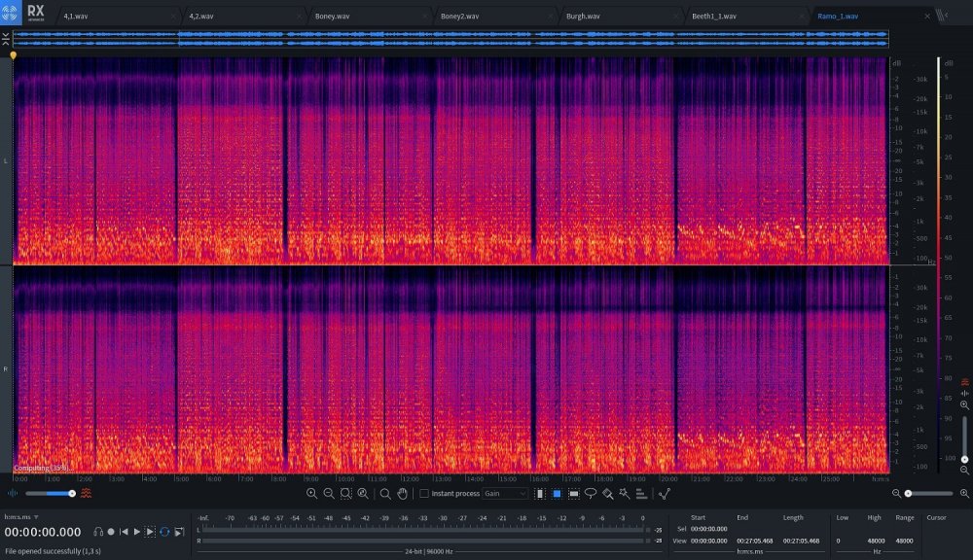
Task: Click the play button
Action: tap(137, 532)
